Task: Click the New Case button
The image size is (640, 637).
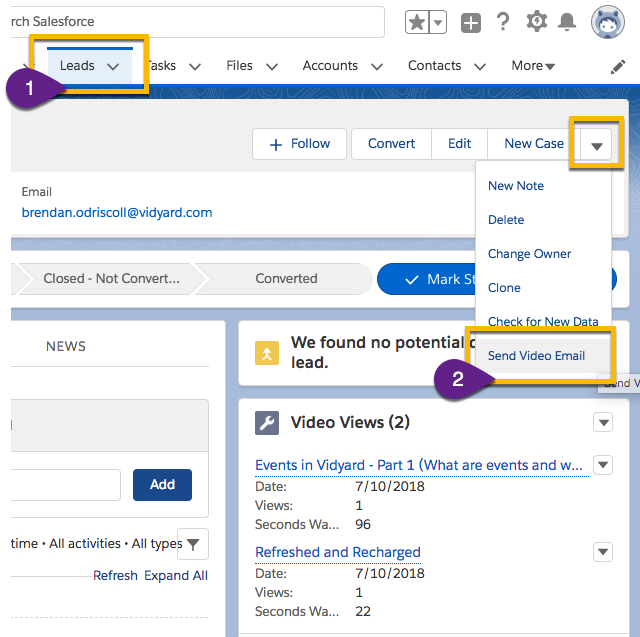Action: click(x=534, y=144)
